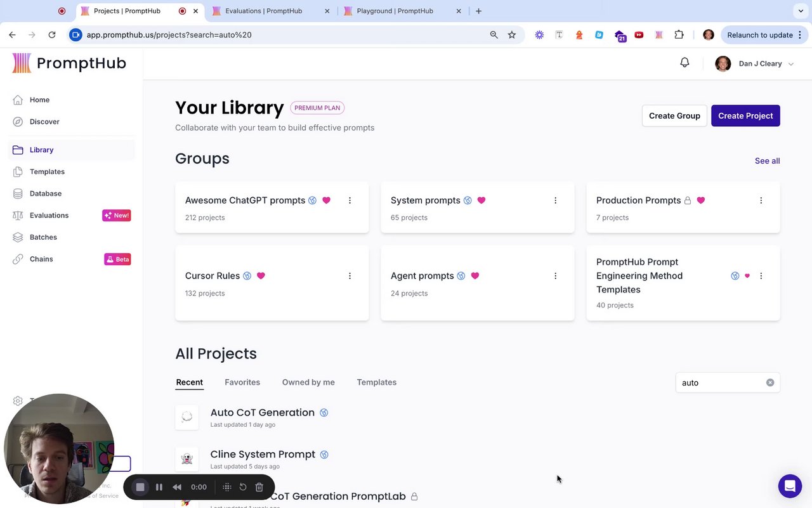This screenshot has width=812, height=508.
Task: Delete the recording with the trash icon
Action: (259, 487)
